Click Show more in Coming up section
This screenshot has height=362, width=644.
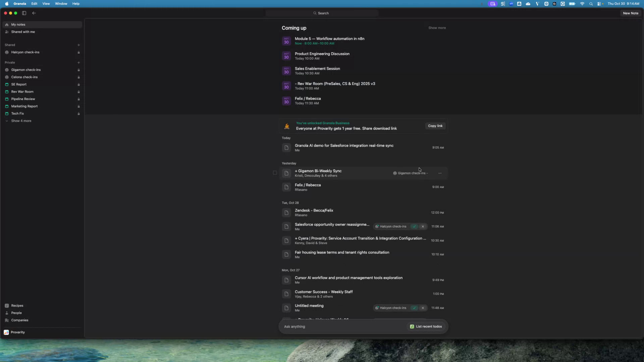coord(437,28)
